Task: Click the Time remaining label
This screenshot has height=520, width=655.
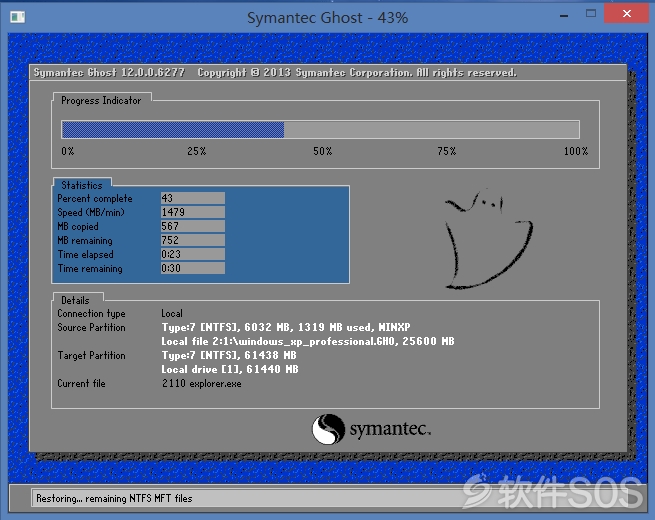Action: 90,269
